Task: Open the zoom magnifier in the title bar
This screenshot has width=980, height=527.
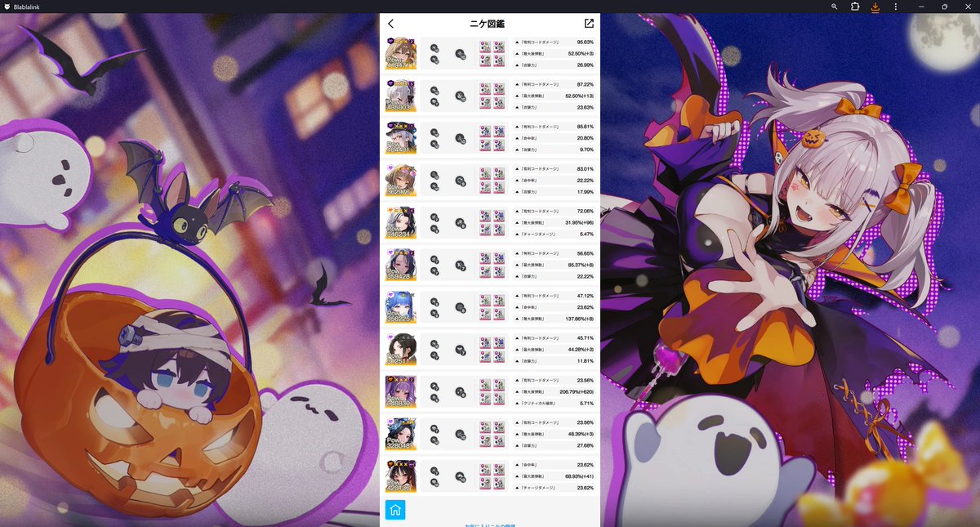Action: click(x=834, y=6)
